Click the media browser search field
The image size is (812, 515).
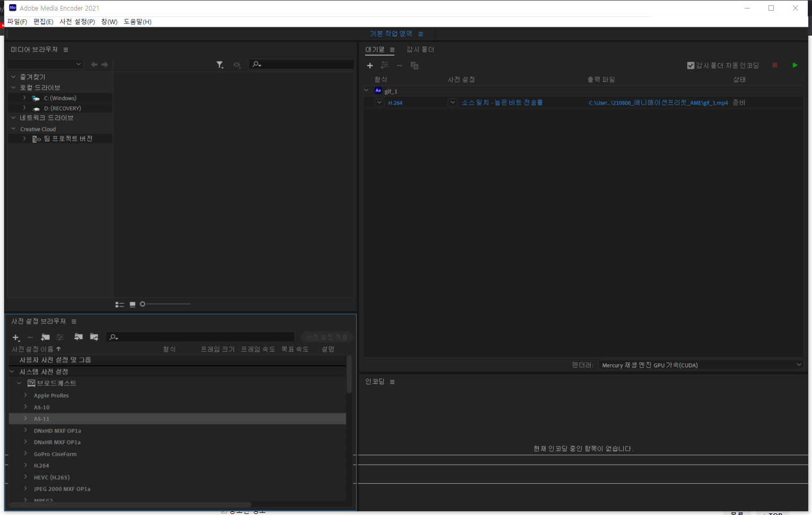click(301, 64)
